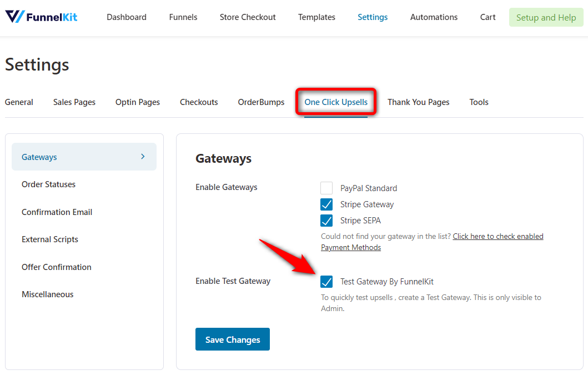This screenshot has width=588, height=375.
Task: Open Order Statuses section
Action: pos(48,184)
